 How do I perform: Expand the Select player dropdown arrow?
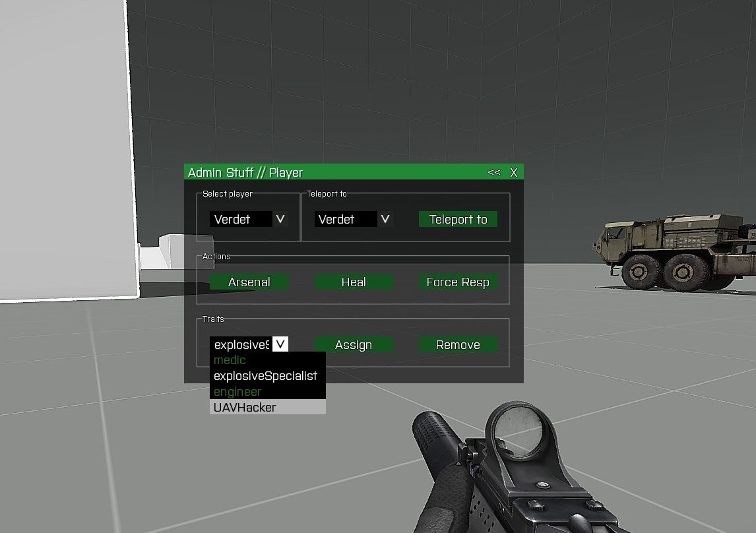[x=280, y=219]
